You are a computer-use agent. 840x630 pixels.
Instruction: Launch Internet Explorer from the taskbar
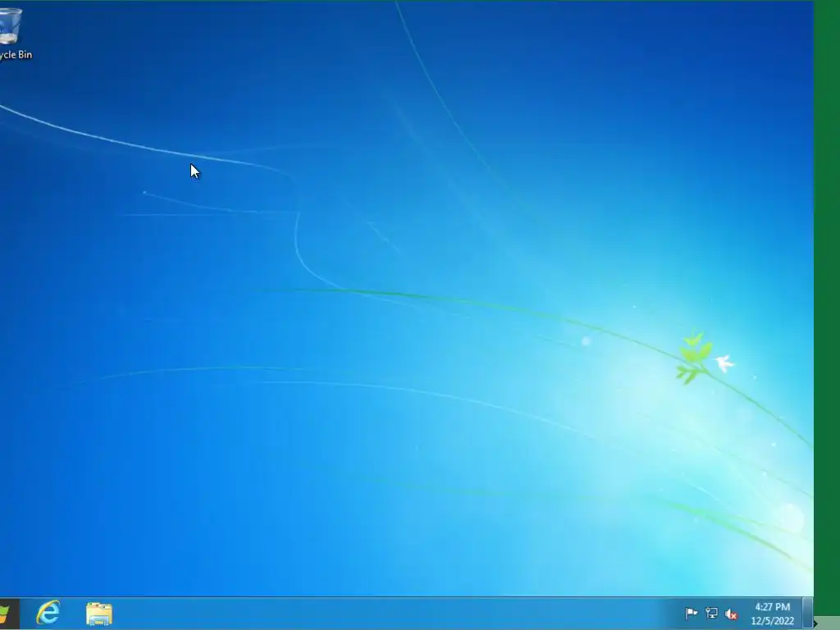[48, 612]
